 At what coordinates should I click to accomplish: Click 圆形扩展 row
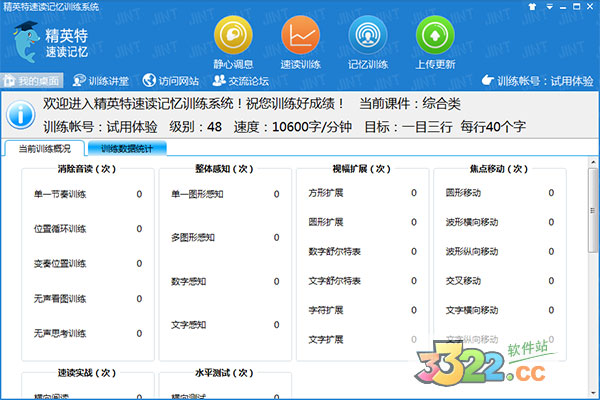(x=363, y=222)
